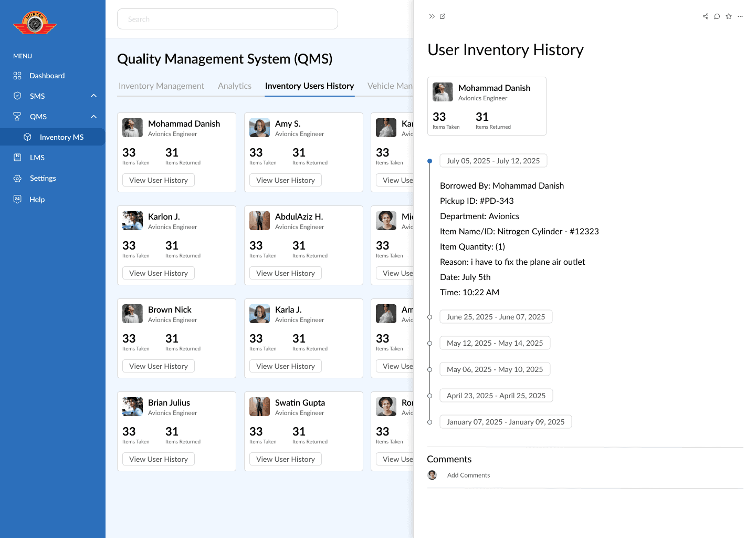756x538 pixels.
Task: Click Add Comments field
Action: 468,475
